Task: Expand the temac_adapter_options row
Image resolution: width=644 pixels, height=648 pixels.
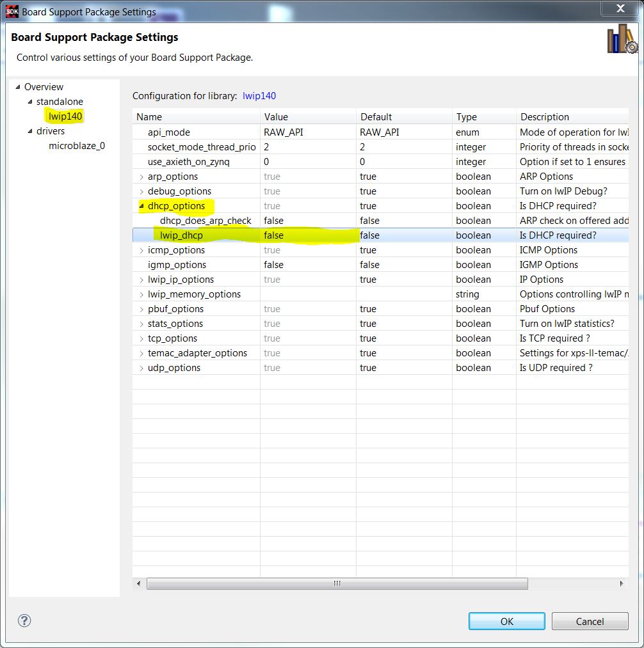Action: [141, 353]
